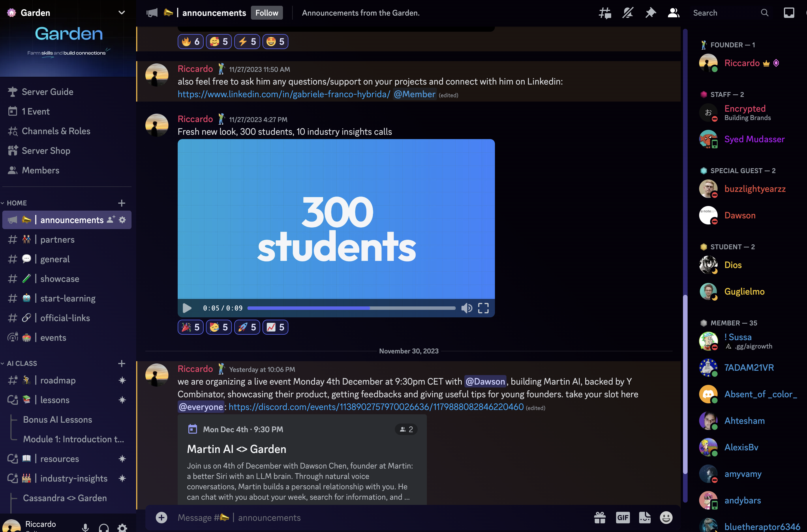Open the sticker picker
Viewport: 807px width, 532px height.
click(645, 517)
